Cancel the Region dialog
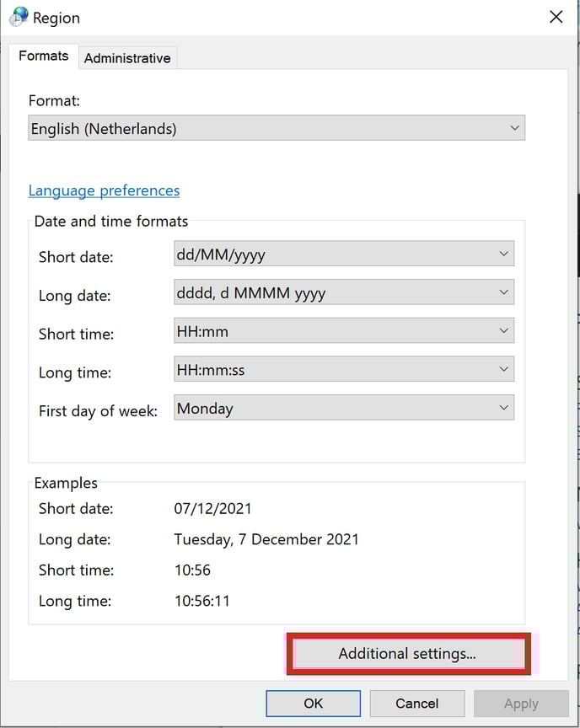The height and width of the screenshot is (728, 580). click(x=416, y=704)
